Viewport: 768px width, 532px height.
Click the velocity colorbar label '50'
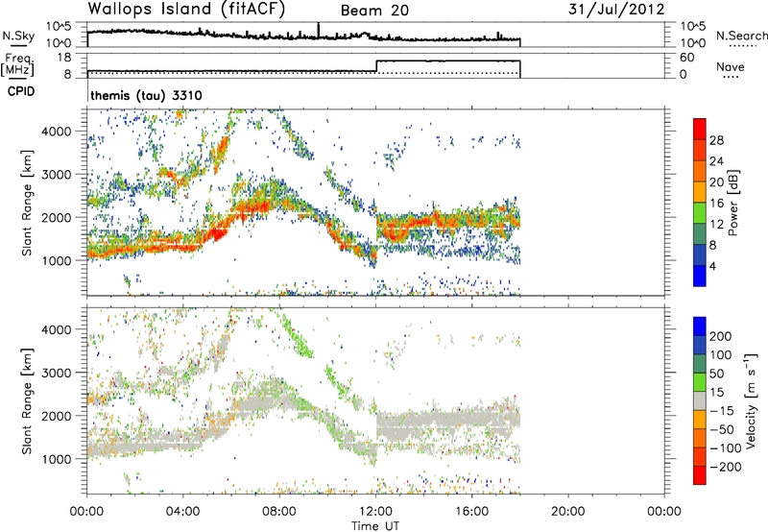[716, 374]
